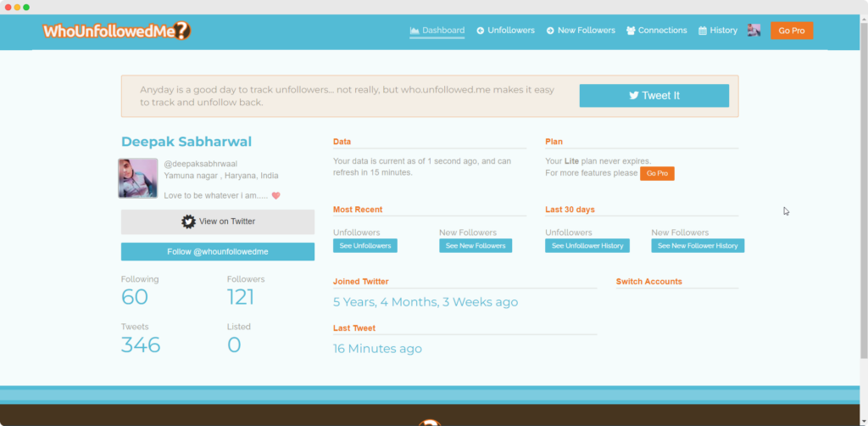
Task: Click the Go Pro button in navbar
Action: 792,31
